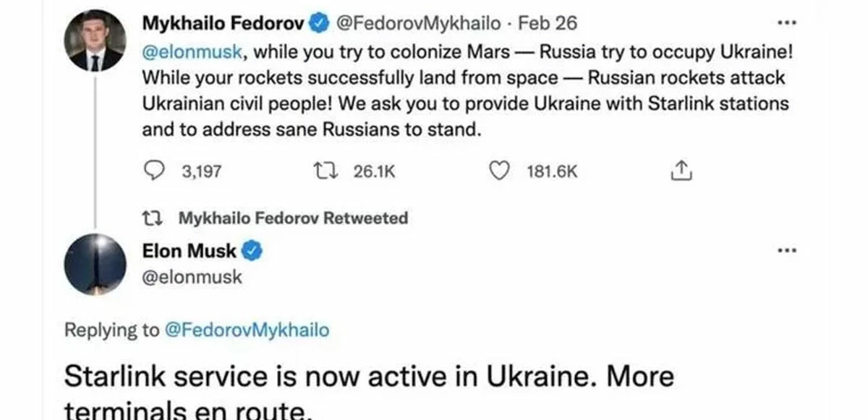Click @FedorovMykhailo in the 'Replying to' line
This screenshot has width=868, height=420.
click(246, 330)
